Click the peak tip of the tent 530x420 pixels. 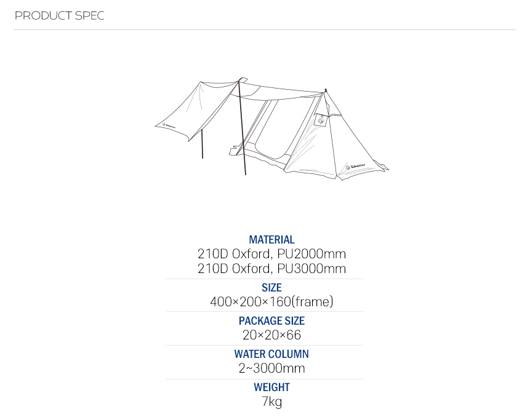[x=325, y=90]
